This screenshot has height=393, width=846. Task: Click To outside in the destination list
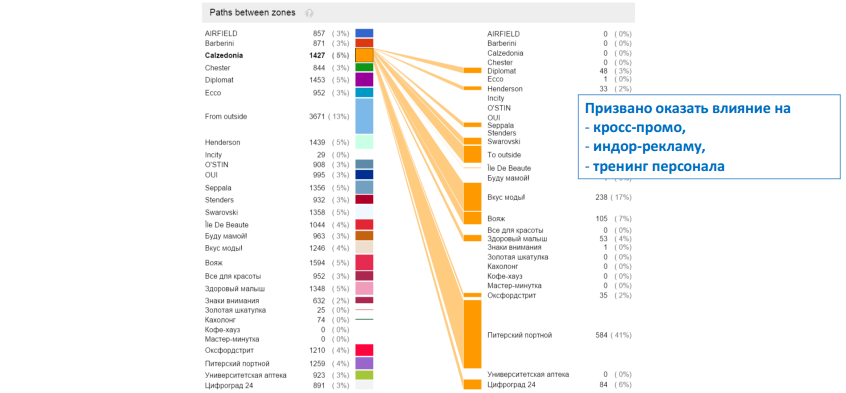pyautogui.click(x=504, y=155)
